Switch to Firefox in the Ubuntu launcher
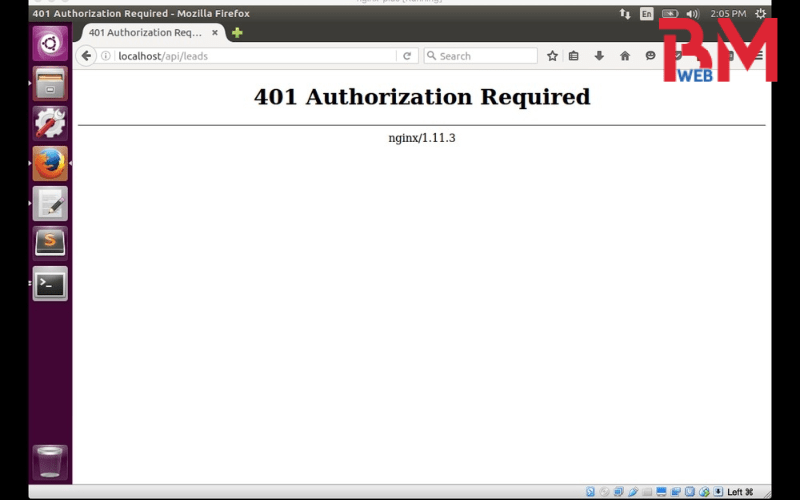The width and height of the screenshot is (800, 500). coord(50,163)
